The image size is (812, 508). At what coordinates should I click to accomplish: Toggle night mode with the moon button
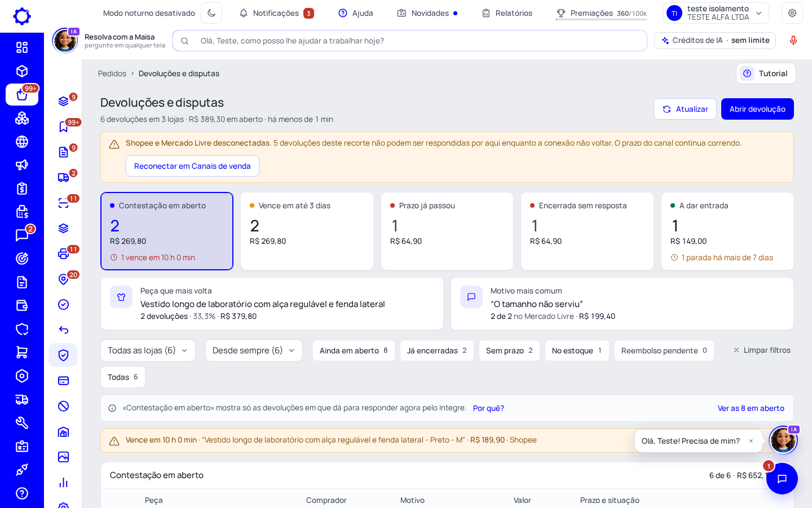pos(211,13)
